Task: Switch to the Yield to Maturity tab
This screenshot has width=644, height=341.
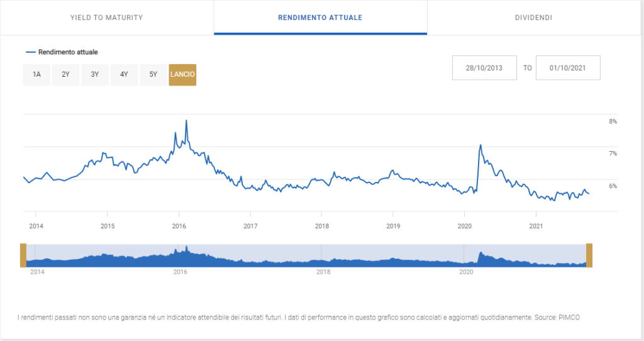Action: (x=106, y=18)
